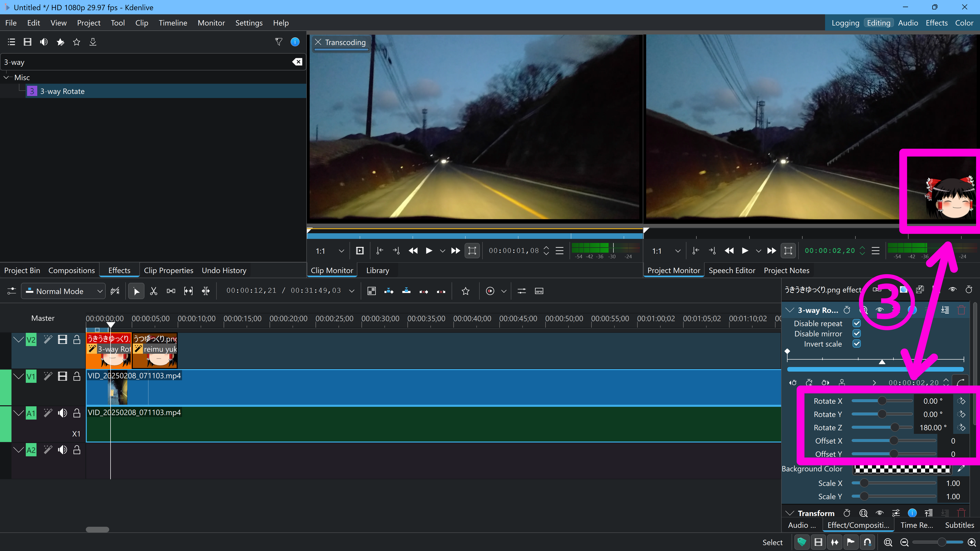Uncheck Disable repeat checkbox

pos(857,323)
